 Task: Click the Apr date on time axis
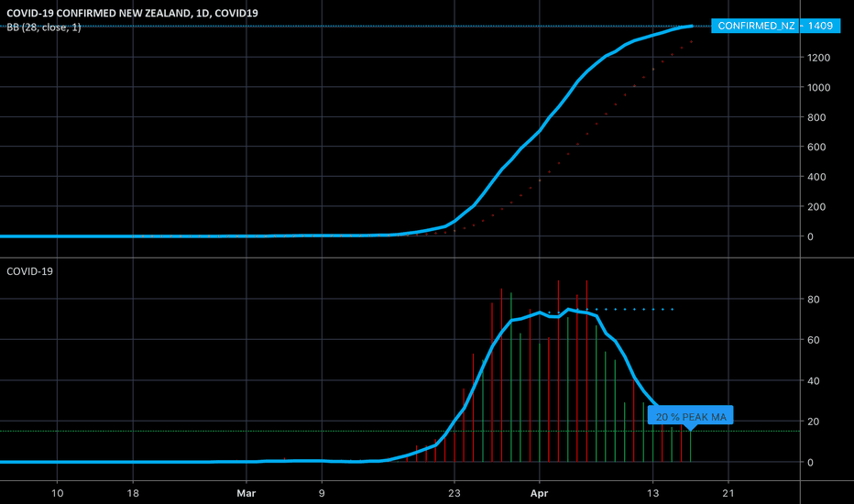(539, 494)
